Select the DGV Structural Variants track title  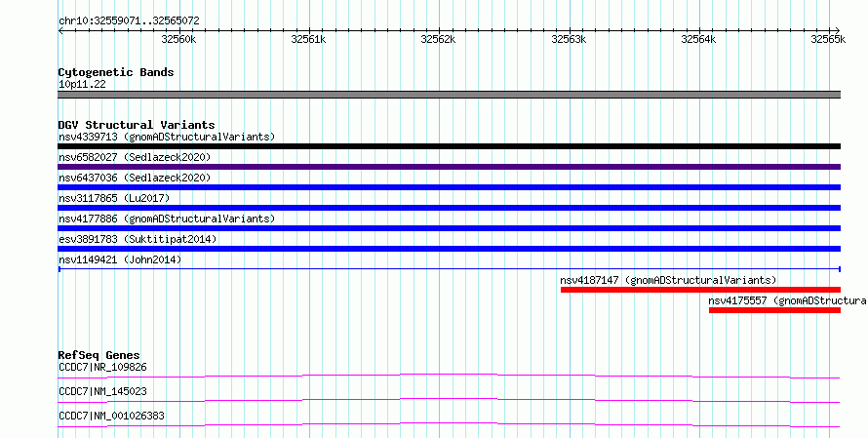[x=137, y=125]
